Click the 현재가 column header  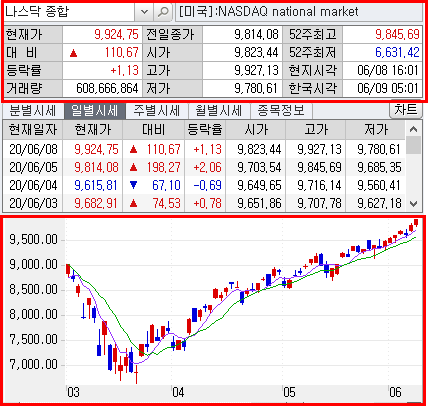(x=93, y=130)
